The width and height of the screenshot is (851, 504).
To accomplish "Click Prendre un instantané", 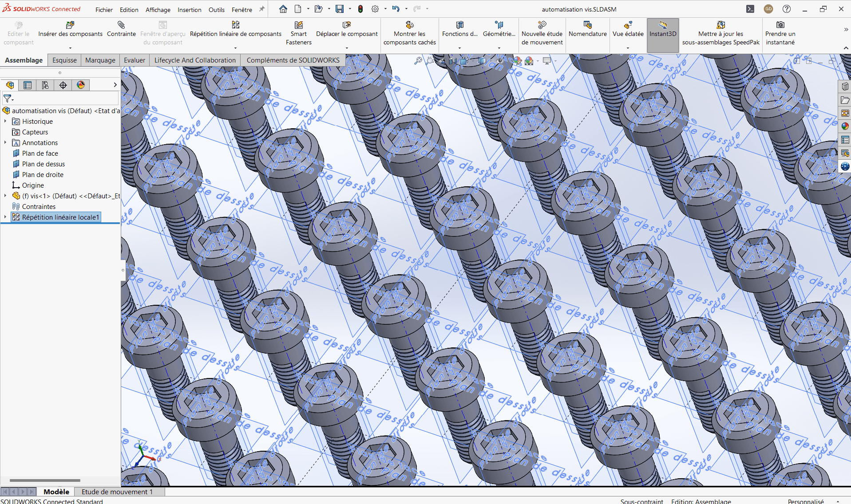I will pyautogui.click(x=780, y=33).
